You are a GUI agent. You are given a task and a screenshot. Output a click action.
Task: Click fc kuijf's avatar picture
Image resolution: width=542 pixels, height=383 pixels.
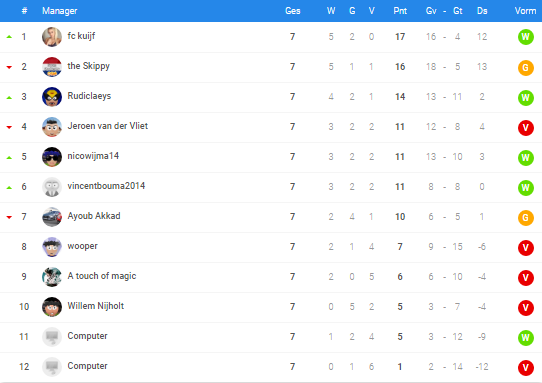click(52, 37)
